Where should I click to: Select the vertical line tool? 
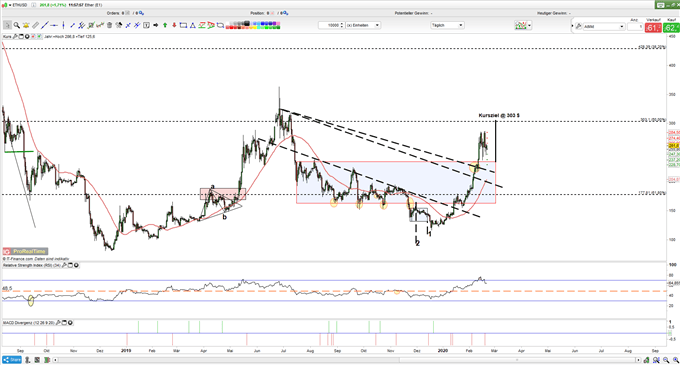[x=63, y=25]
